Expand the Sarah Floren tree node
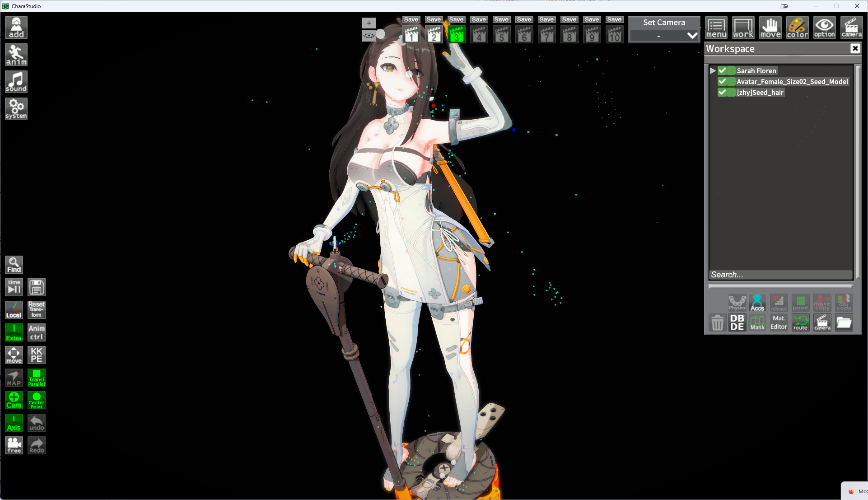868x500 pixels. [x=713, y=70]
